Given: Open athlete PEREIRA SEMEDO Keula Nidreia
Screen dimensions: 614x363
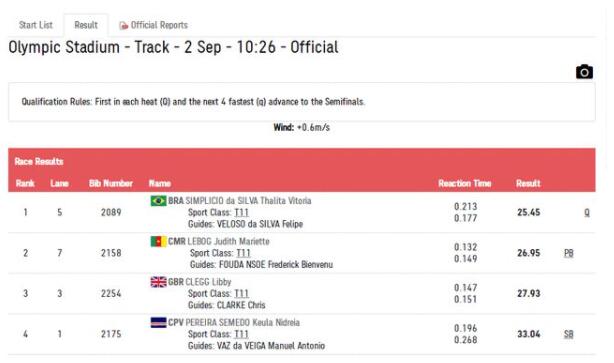Looking at the screenshot, I should click(242, 322).
